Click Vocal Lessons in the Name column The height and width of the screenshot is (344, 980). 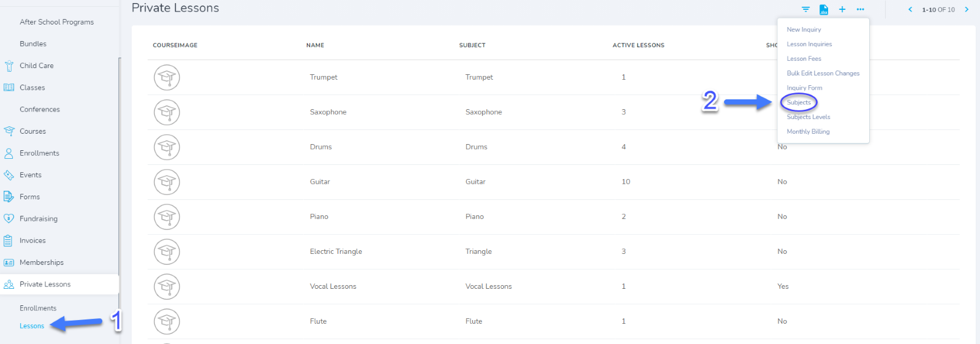(333, 286)
